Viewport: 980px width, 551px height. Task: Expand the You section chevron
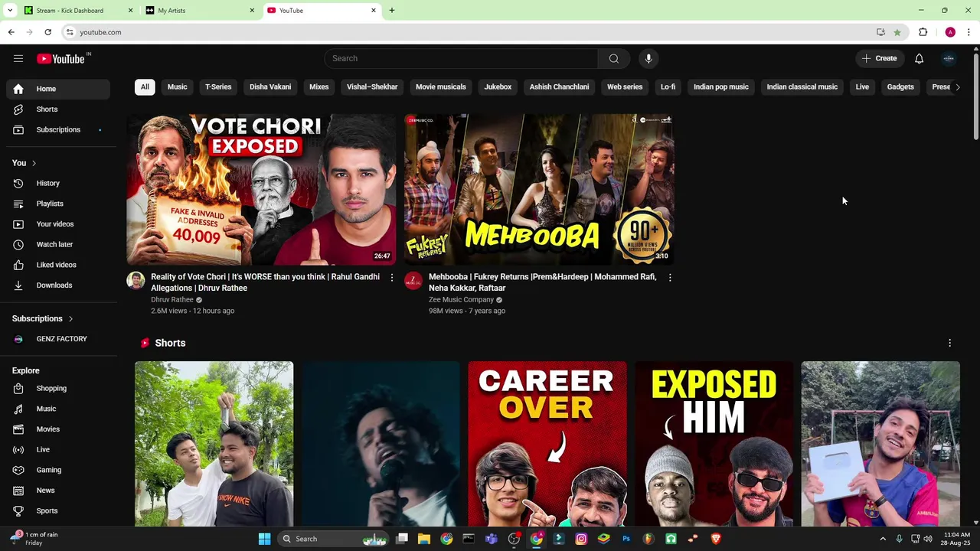click(x=34, y=163)
